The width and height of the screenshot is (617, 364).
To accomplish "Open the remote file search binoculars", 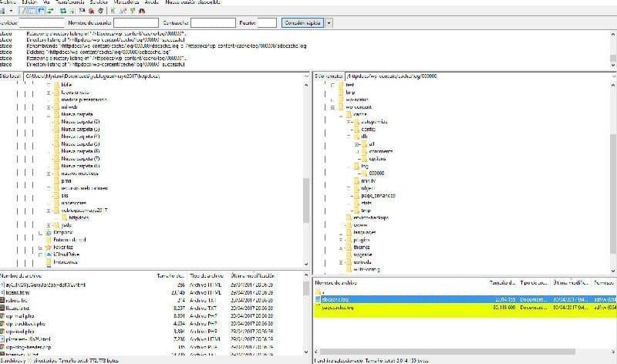I will tap(142, 11).
